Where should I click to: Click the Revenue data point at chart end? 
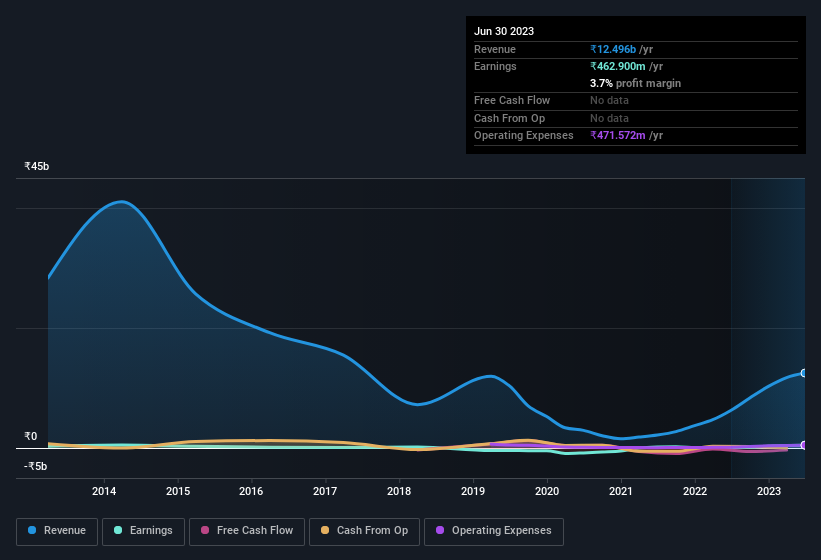(804, 373)
